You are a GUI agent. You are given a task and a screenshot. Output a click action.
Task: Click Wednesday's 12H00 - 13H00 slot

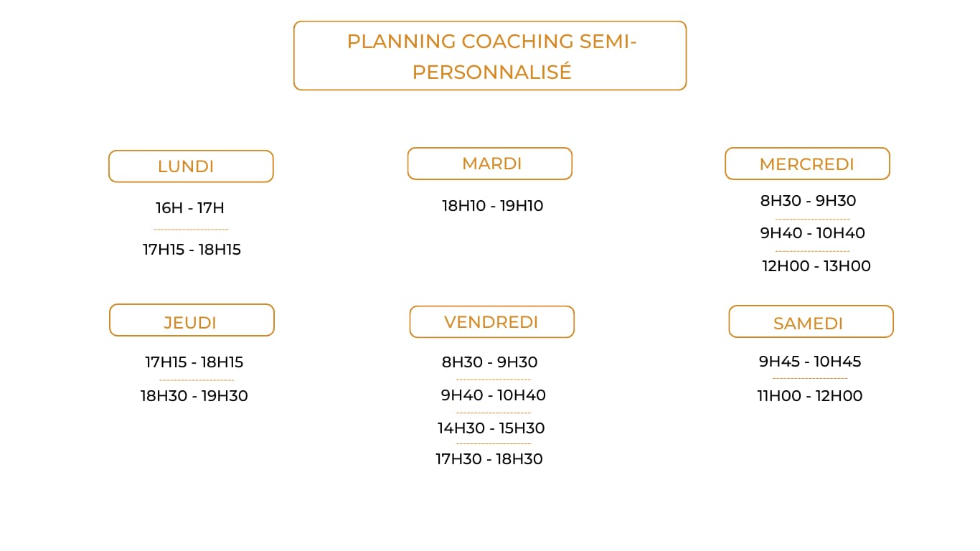tap(816, 266)
